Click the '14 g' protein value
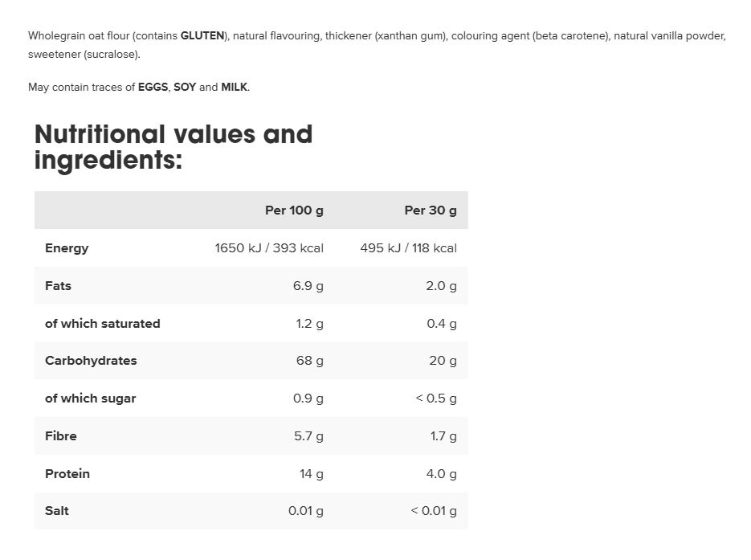The height and width of the screenshot is (560, 751). coord(312,474)
